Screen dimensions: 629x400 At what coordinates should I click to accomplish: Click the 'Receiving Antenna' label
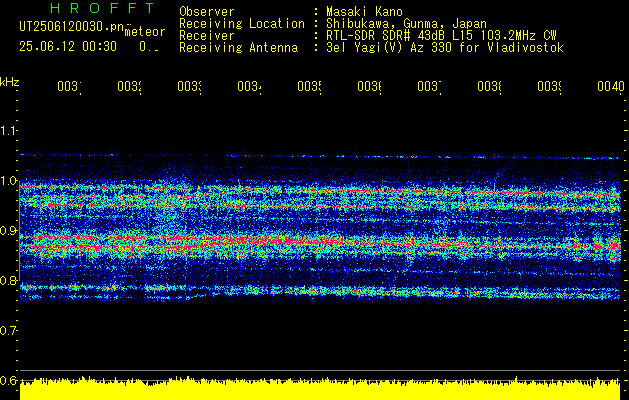tap(238, 48)
